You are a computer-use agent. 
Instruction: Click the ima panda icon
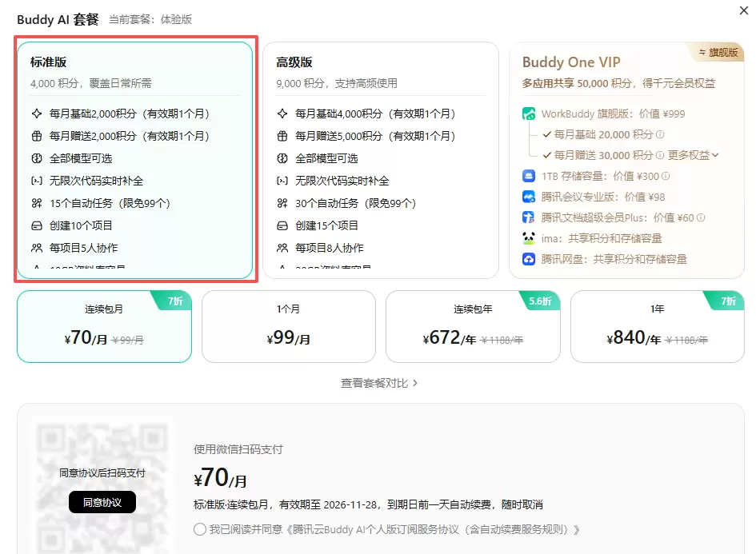click(x=529, y=238)
